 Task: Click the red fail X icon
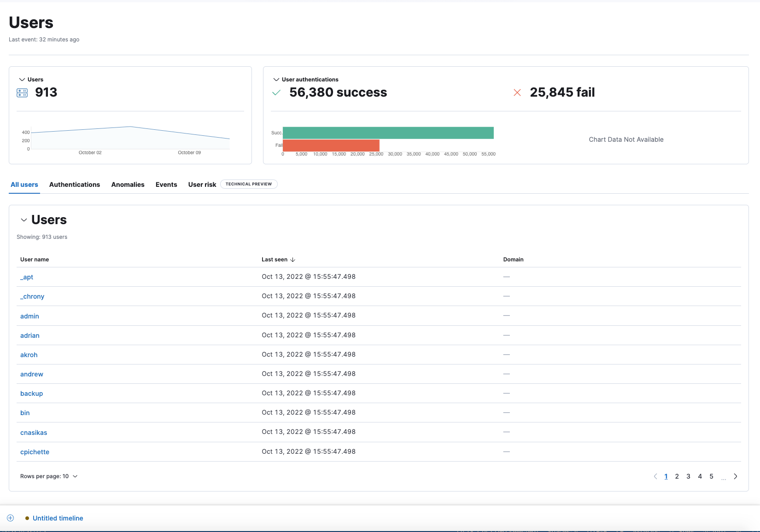point(517,93)
